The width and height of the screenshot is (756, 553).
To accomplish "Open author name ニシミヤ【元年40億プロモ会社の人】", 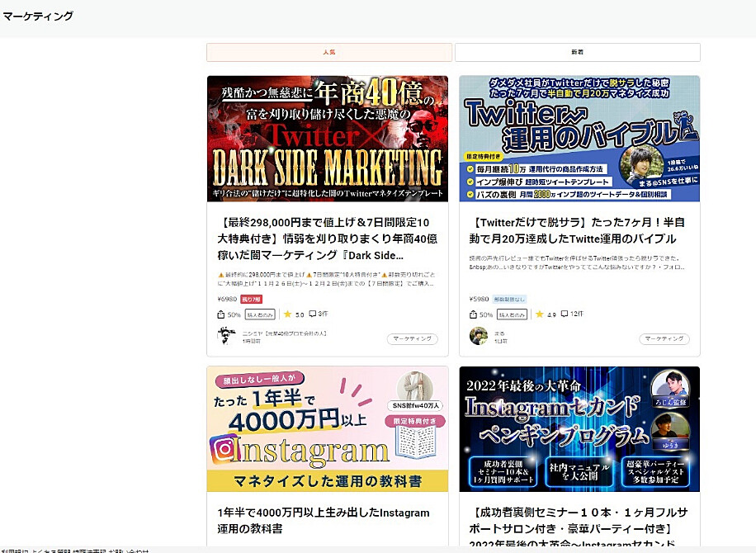I will click(285, 333).
